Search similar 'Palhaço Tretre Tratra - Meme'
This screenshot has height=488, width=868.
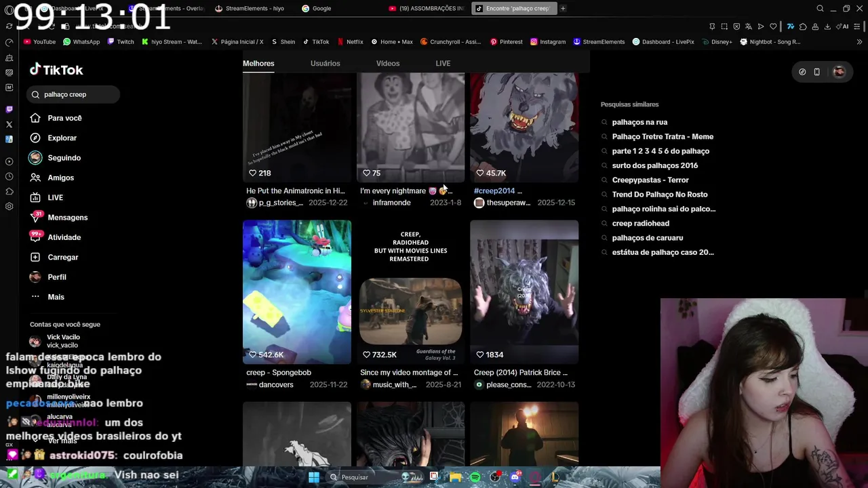click(663, 136)
